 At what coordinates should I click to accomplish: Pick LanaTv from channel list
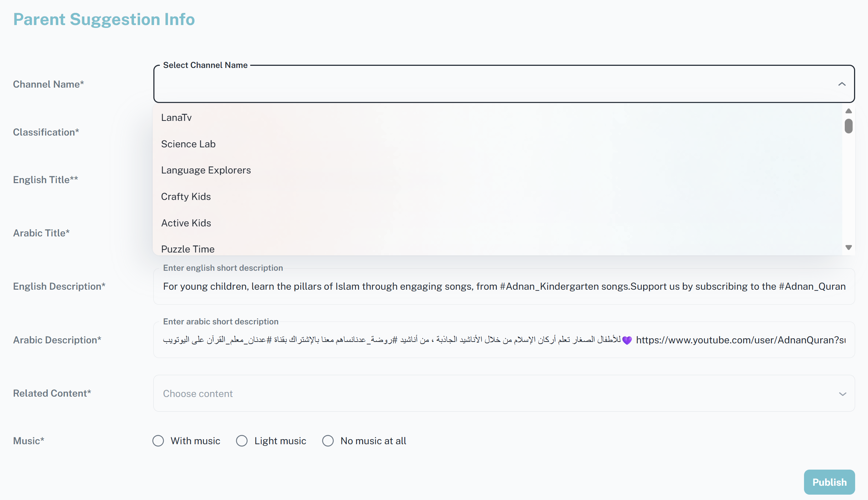tap(176, 118)
